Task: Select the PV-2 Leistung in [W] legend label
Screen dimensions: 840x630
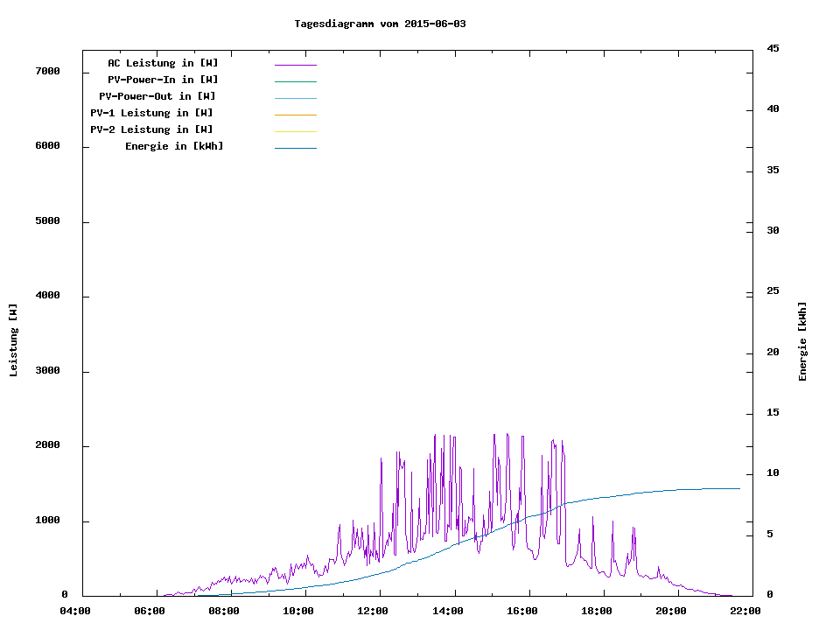Action: (x=151, y=129)
